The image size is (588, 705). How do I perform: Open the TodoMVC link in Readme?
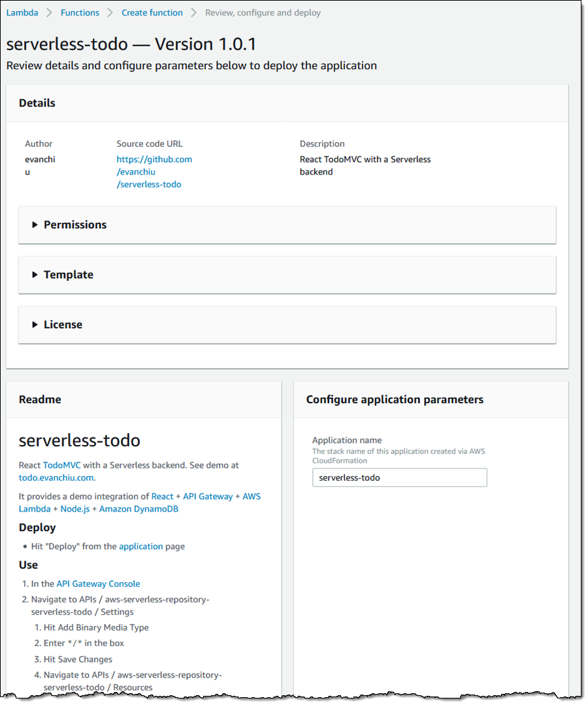pyautogui.click(x=60, y=465)
